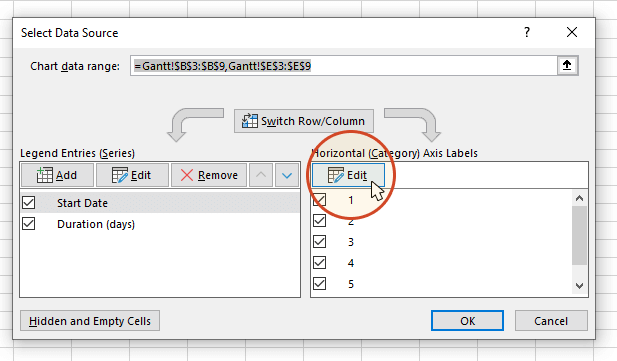Viewport: 617px width, 361px height.
Task: Toggle checkbox for axis label 3
Action: coord(320,241)
